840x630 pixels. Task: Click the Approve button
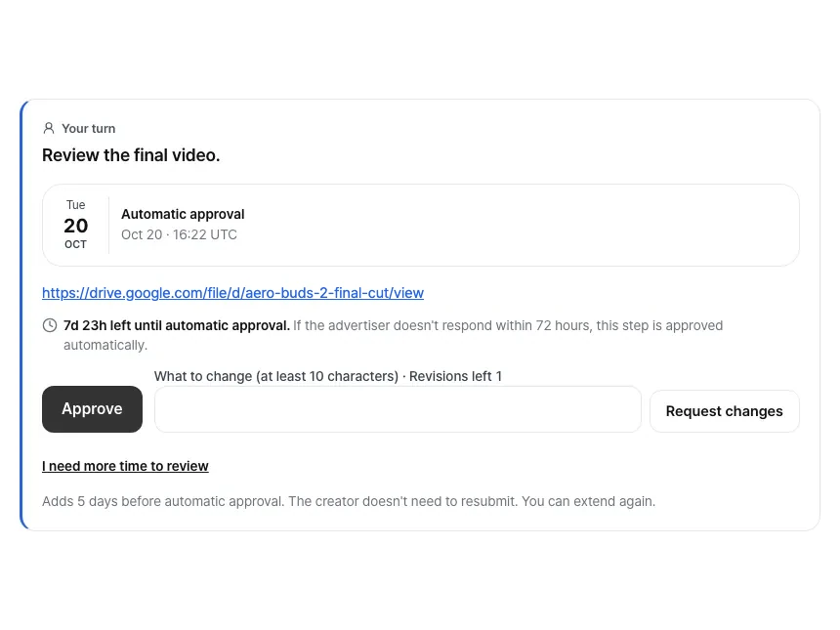(x=92, y=408)
